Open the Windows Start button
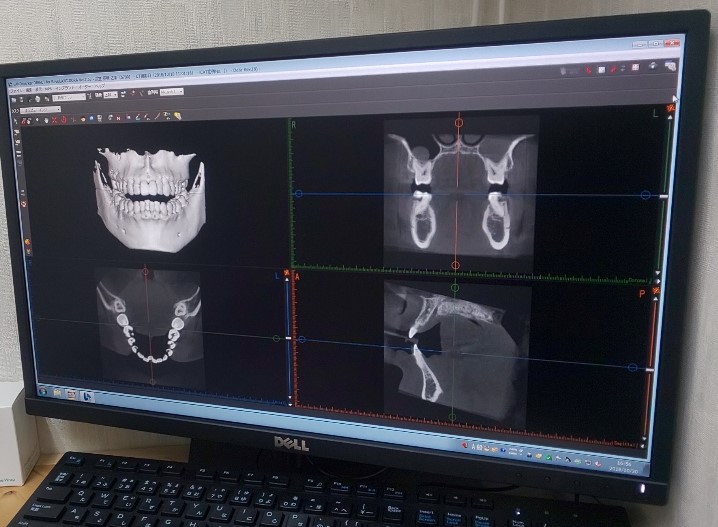This screenshot has width=718, height=527. pyautogui.click(x=41, y=390)
